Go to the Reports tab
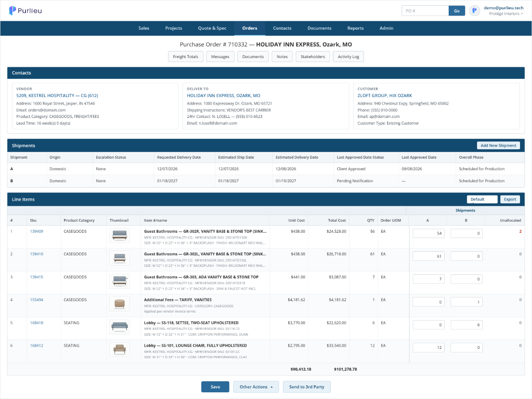The width and height of the screenshot is (532, 399). tap(356, 28)
